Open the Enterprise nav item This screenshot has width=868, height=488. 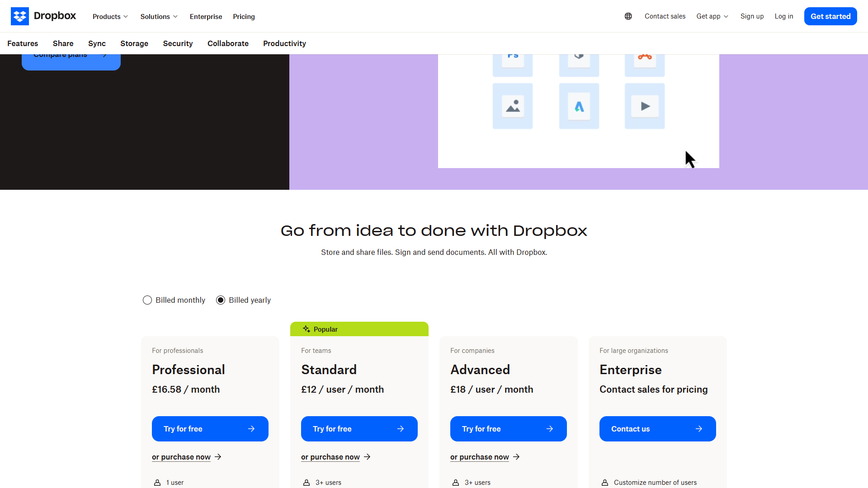(206, 16)
